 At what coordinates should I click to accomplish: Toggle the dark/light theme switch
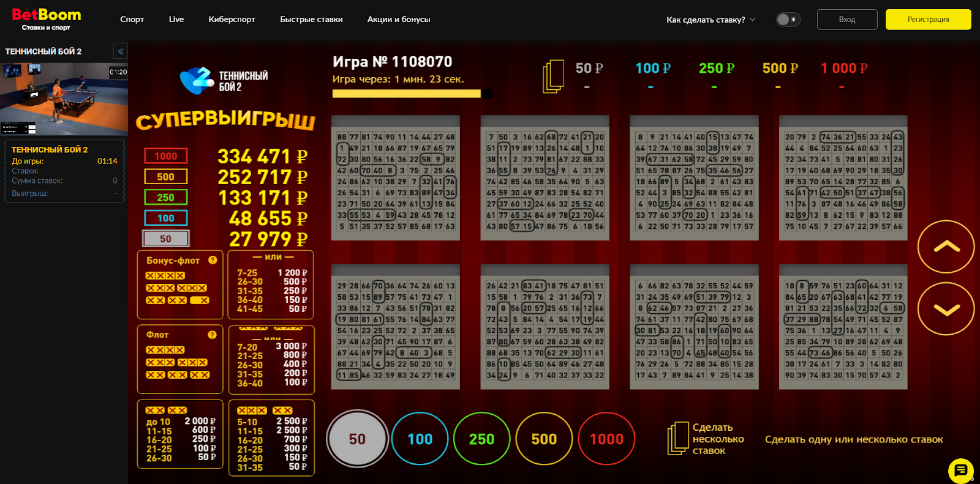[x=788, y=20]
